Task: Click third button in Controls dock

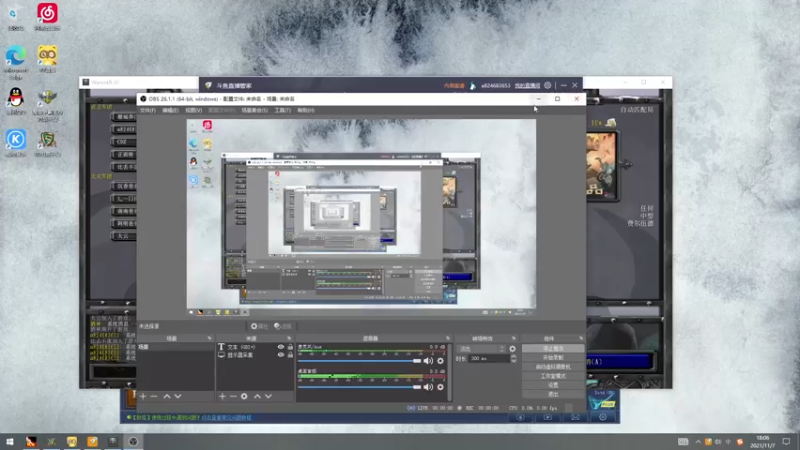Action: [x=553, y=367]
